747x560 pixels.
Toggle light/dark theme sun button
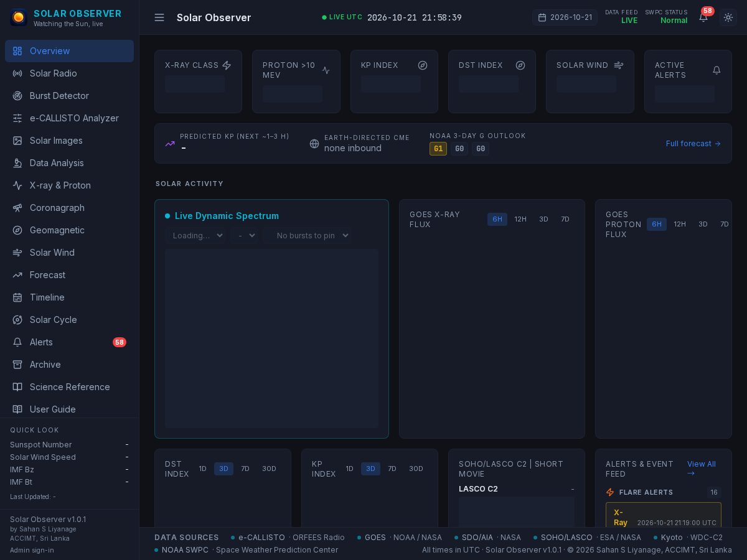[x=728, y=17]
